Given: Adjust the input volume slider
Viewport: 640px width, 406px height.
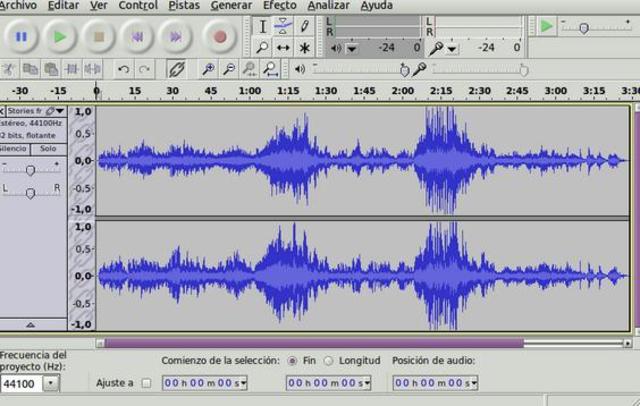Looking at the screenshot, I should (524, 71).
